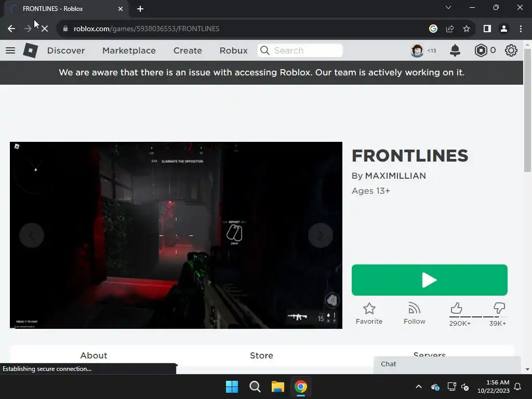Open the tab search dropdown chevron
The image size is (532, 399).
tap(448, 7)
